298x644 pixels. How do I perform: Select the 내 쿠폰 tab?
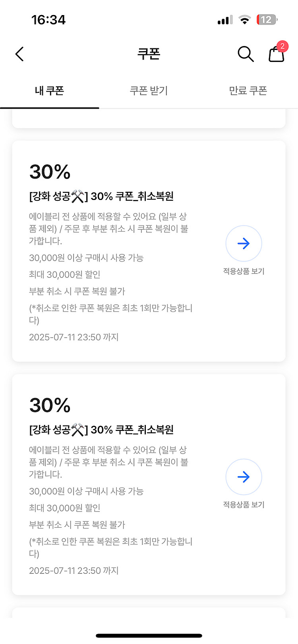tap(49, 91)
